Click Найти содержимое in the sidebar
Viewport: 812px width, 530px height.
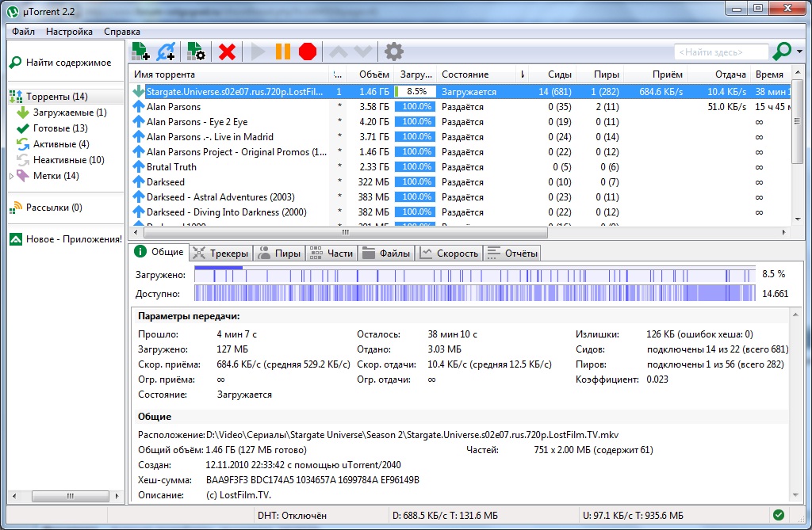pyautogui.click(x=68, y=63)
